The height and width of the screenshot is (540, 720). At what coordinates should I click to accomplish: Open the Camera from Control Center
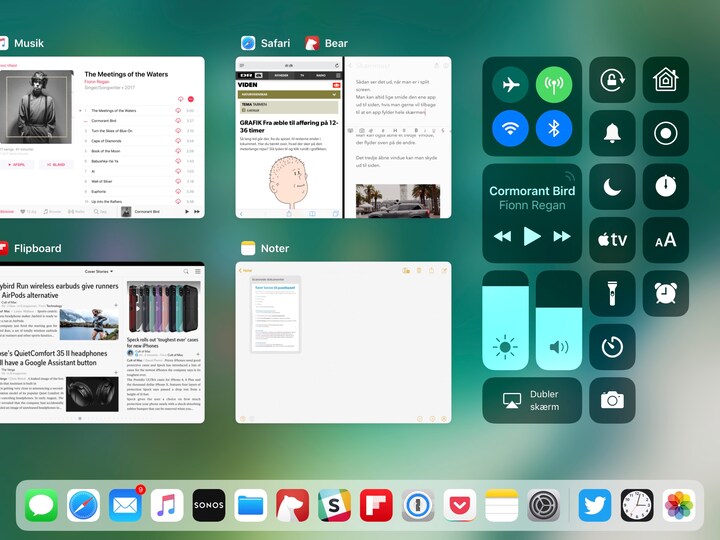(x=612, y=400)
